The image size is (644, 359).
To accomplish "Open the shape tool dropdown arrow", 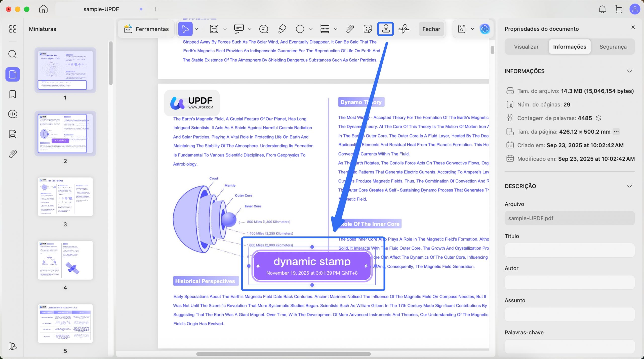I will click(x=311, y=29).
